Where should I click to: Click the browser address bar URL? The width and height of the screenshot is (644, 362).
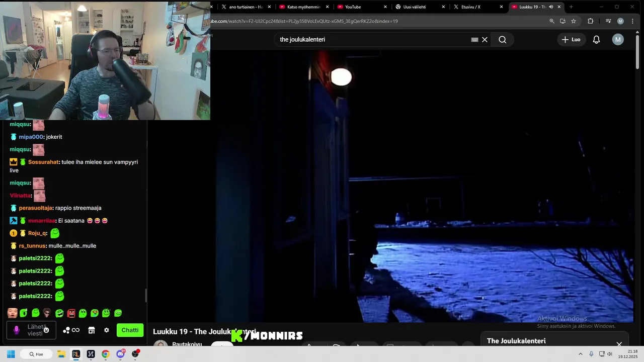click(304, 21)
